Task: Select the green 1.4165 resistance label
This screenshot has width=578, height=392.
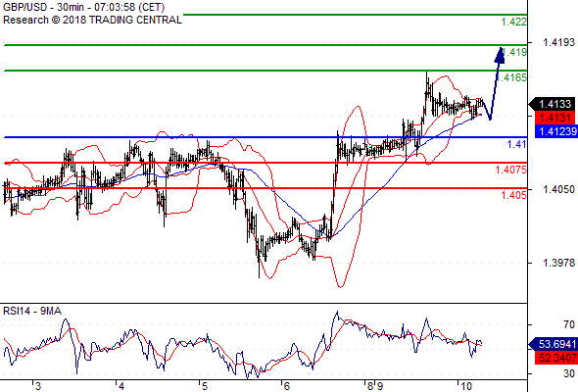Action: point(511,77)
